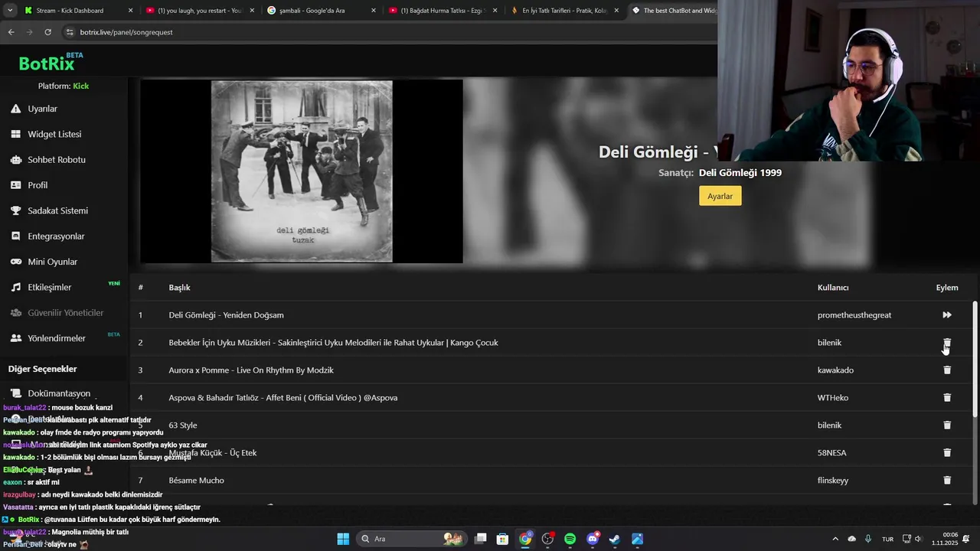Click username prometheusthegreat in Kullanıcı column
Image resolution: width=980 pixels, height=551 pixels.
coord(854,315)
